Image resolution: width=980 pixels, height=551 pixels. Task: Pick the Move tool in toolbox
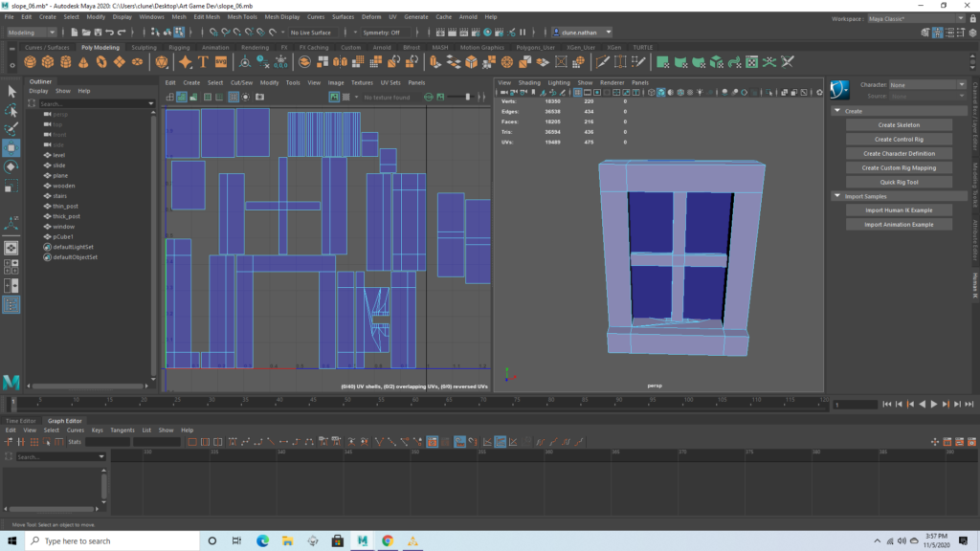pos(11,148)
